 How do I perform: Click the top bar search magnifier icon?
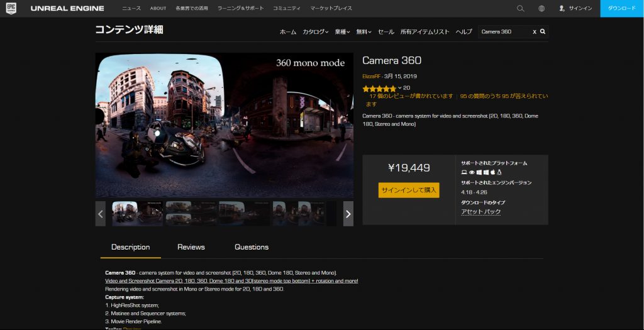(520, 8)
